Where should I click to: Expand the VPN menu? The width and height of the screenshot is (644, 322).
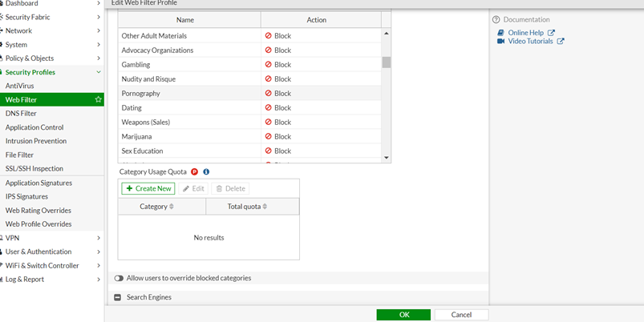tap(99, 238)
